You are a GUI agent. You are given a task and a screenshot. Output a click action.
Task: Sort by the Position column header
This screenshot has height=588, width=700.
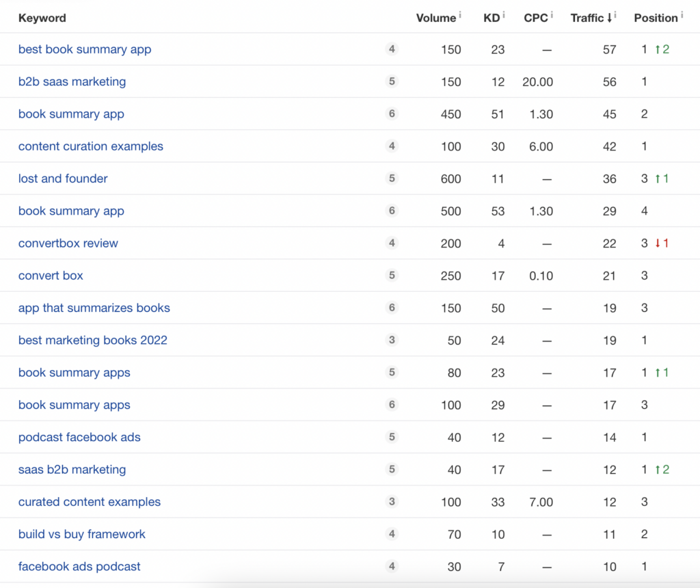(656, 18)
